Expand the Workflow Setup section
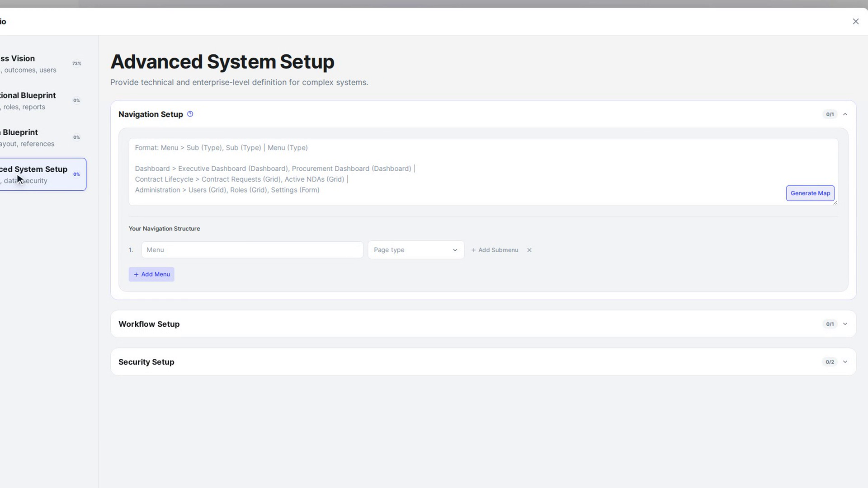Viewport: 868px width, 488px height. (845, 324)
